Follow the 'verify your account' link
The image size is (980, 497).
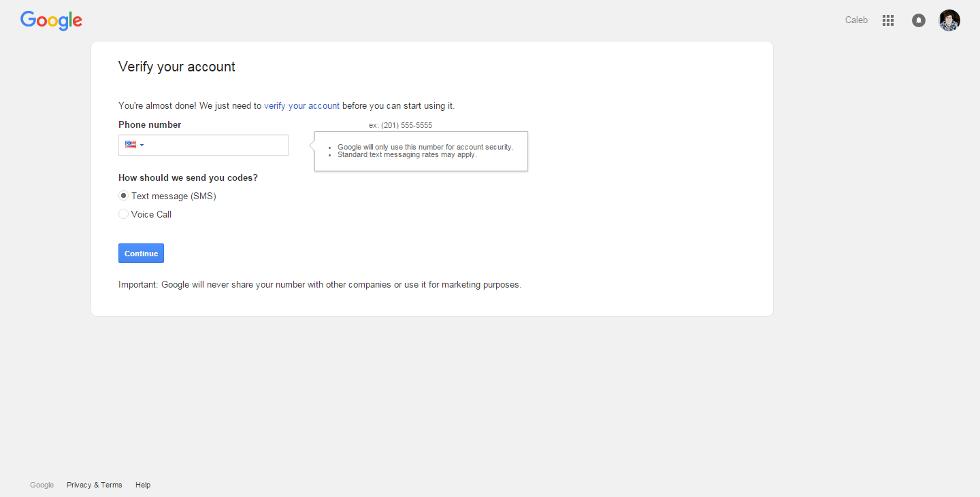[301, 106]
